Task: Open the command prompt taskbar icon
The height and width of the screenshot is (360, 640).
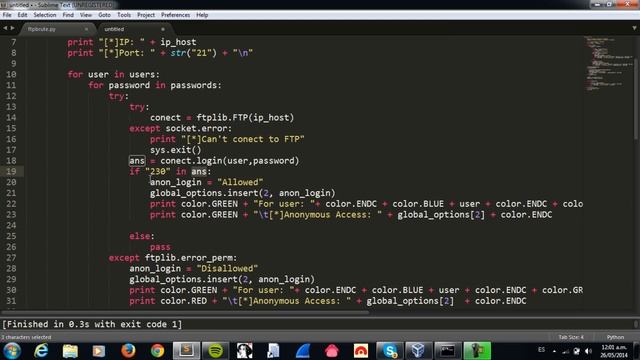Action: 447,351
